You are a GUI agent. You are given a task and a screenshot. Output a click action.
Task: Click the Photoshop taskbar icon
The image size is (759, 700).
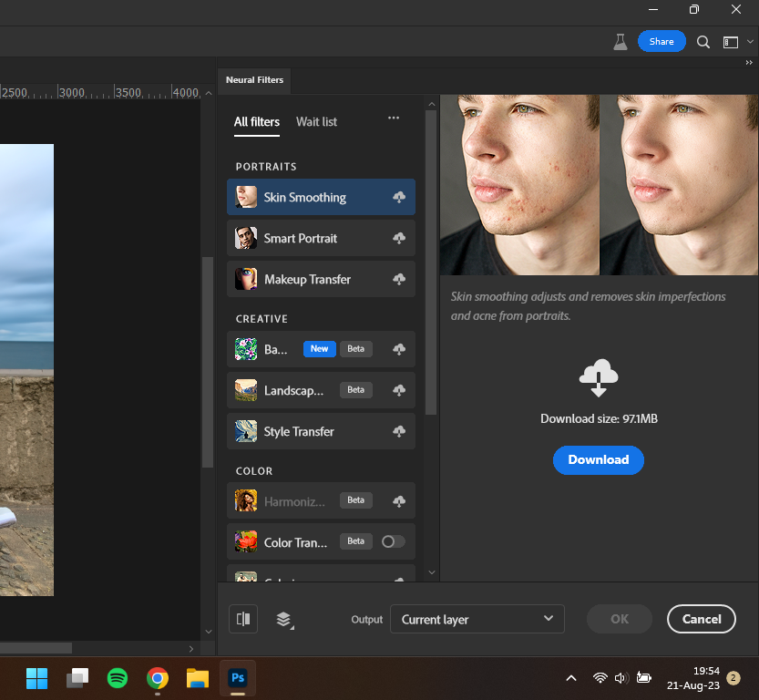coord(238,678)
